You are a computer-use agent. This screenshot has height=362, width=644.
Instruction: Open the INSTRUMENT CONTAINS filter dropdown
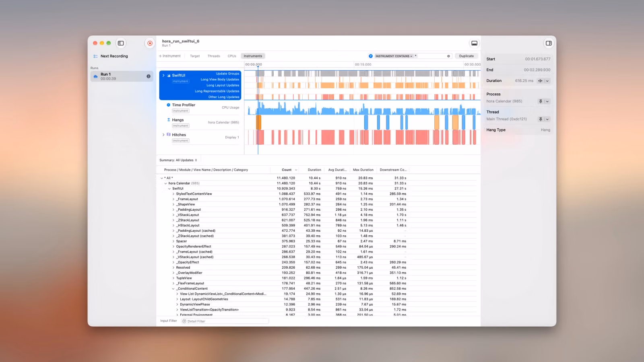click(x=394, y=56)
